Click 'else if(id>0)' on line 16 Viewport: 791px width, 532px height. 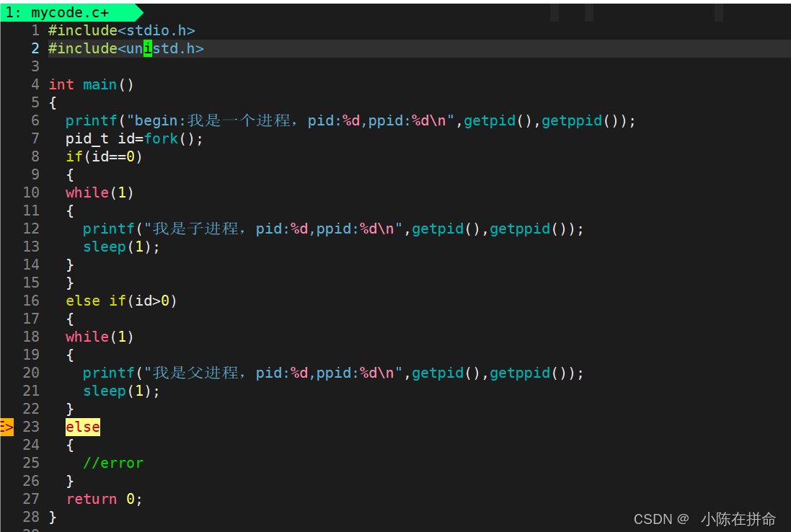pos(121,301)
